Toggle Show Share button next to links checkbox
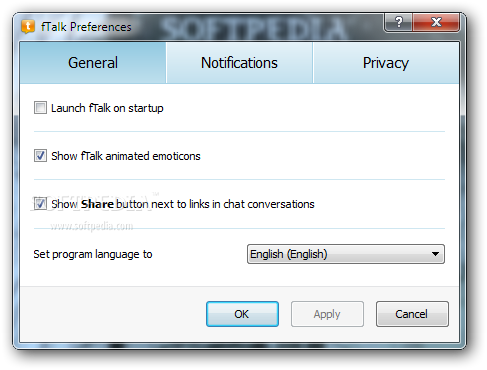The width and height of the screenshot is (487, 370). pyautogui.click(x=40, y=204)
